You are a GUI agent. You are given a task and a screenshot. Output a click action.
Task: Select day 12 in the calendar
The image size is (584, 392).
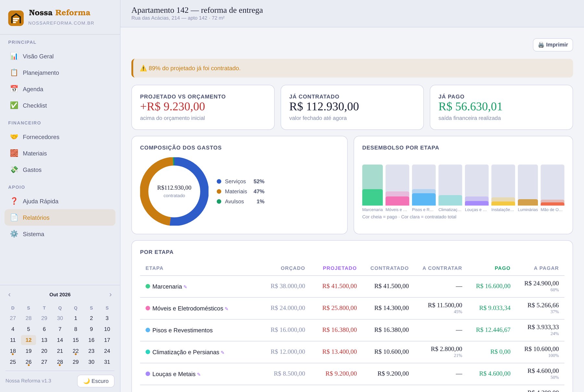pos(29,340)
